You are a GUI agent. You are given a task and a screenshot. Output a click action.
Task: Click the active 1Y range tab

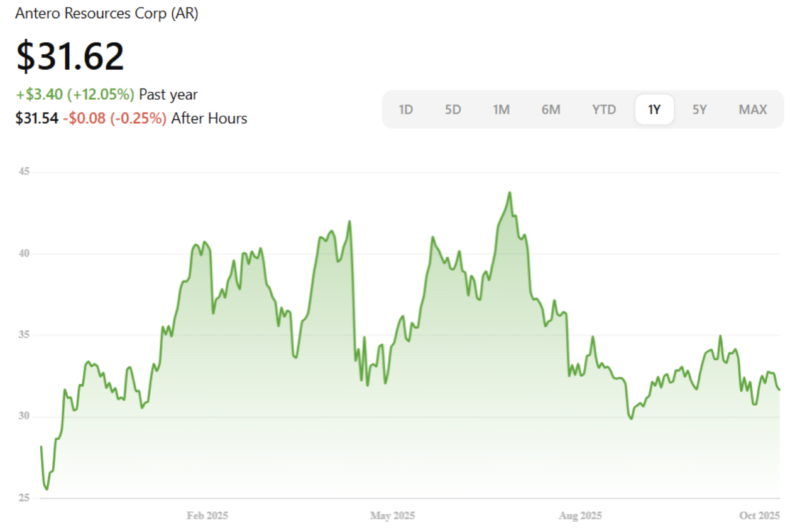654,110
